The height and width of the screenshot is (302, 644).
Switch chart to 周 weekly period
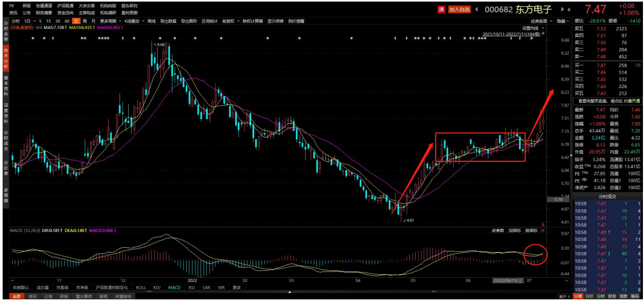point(85,21)
